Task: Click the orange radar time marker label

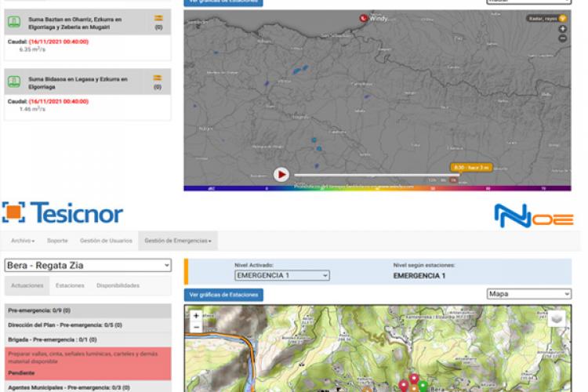Action: click(471, 168)
